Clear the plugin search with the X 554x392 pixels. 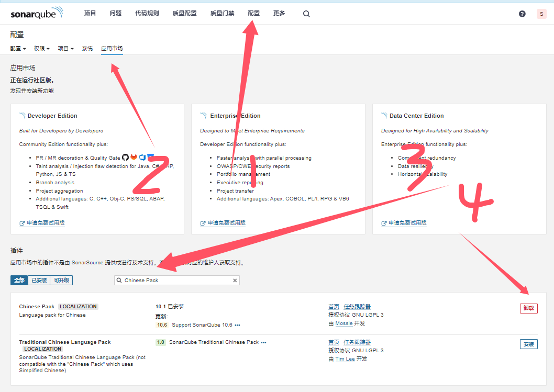235,281
